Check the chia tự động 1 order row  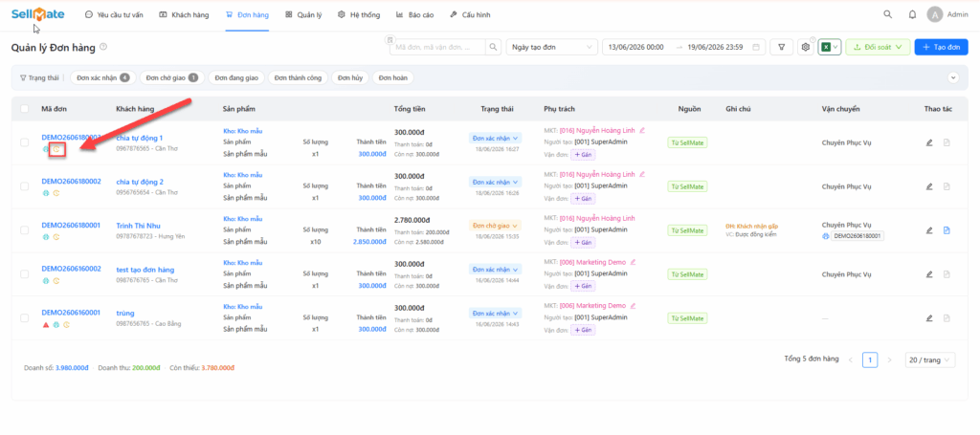click(24, 142)
